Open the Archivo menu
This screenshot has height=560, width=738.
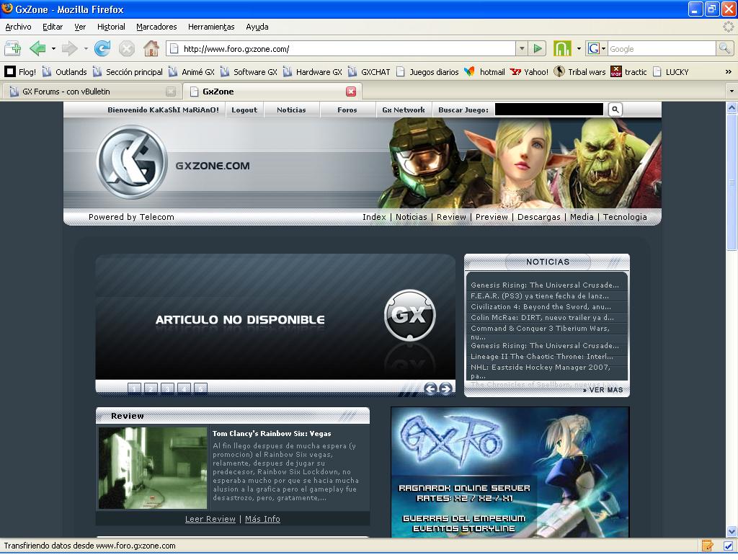point(18,27)
